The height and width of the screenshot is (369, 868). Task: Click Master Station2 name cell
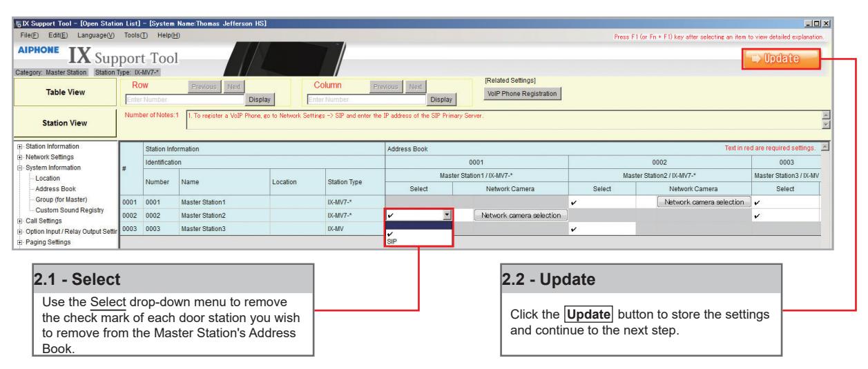[x=224, y=216]
